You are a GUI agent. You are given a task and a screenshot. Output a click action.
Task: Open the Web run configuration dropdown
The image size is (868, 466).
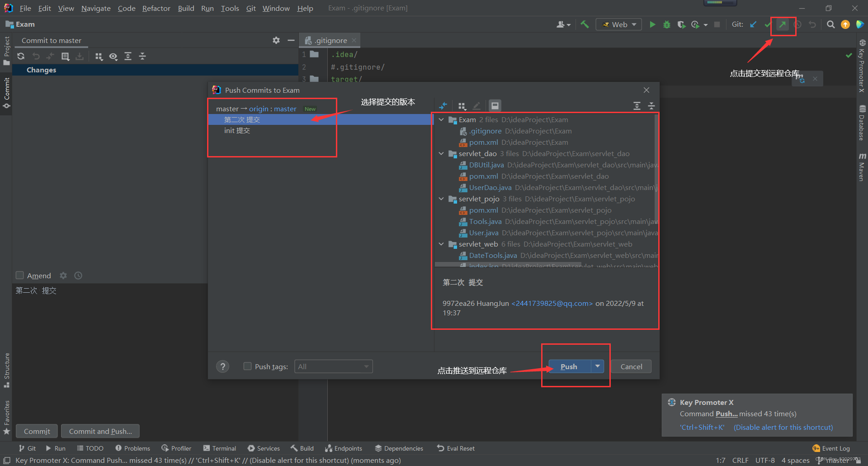pos(618,24)
